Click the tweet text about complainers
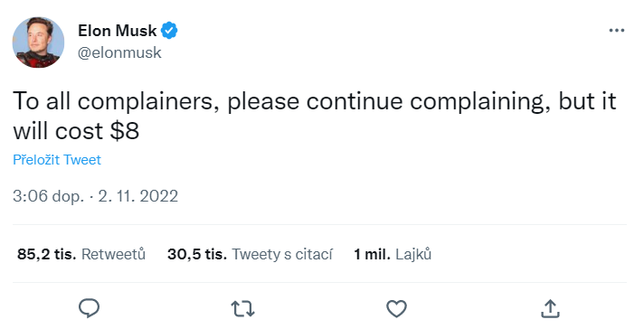Viewport: 644px width, 329px height. pyautogui.click(x=315, y=116)
